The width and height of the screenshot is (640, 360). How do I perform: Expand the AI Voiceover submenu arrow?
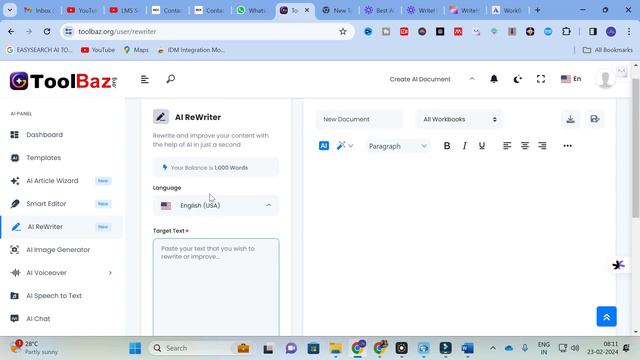[x=110, y=273]
